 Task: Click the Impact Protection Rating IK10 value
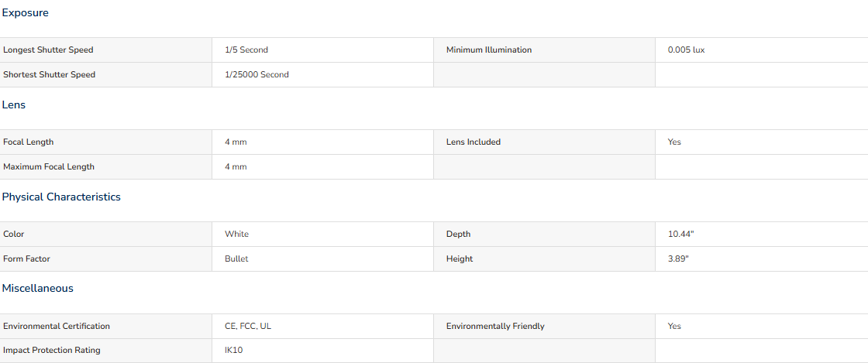[233, 351]
